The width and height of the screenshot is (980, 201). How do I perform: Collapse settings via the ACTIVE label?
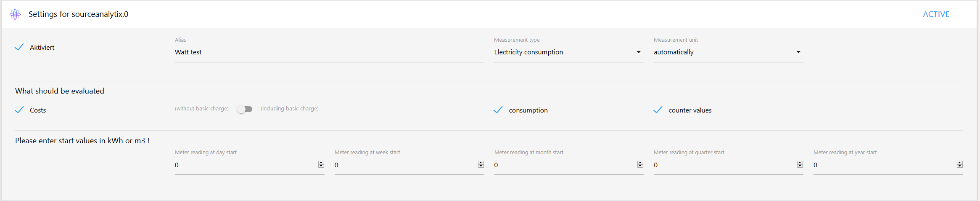tap(936, 14)
